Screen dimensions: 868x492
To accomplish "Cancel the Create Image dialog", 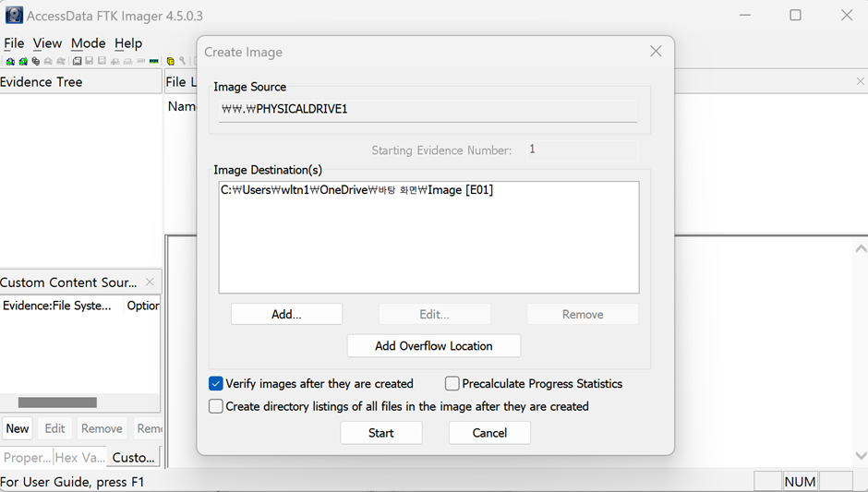I will [x=489, y=433].
